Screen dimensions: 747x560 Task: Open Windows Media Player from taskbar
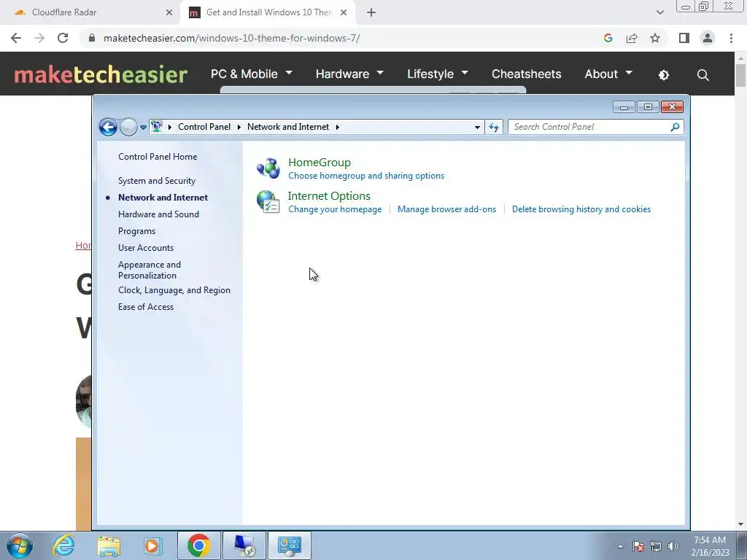tap(152, 545)
